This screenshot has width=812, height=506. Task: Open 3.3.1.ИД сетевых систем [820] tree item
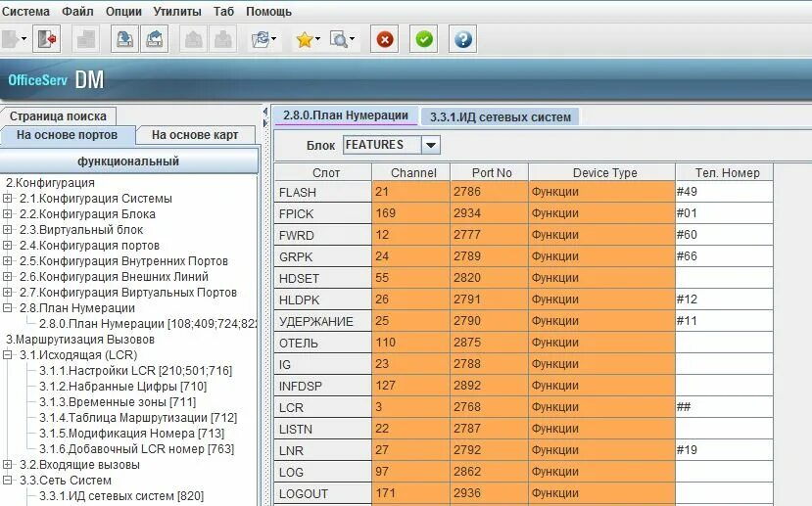tap(121, 495)
